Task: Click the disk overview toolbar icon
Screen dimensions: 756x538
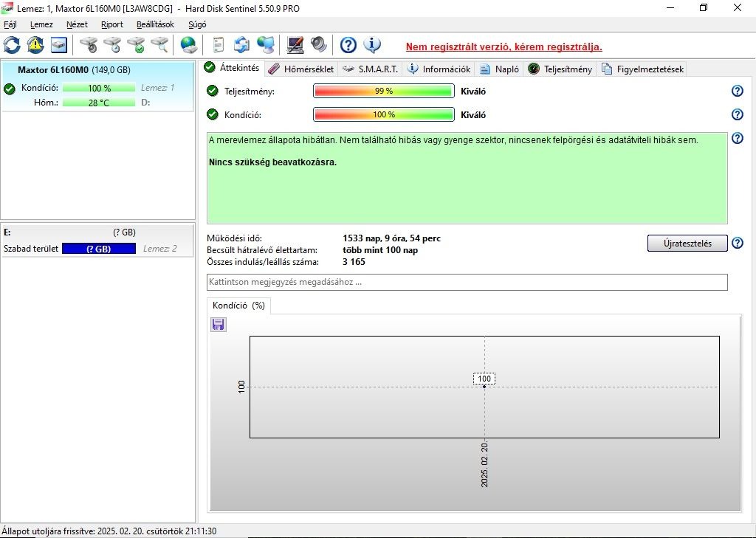Action: (59, 45)
